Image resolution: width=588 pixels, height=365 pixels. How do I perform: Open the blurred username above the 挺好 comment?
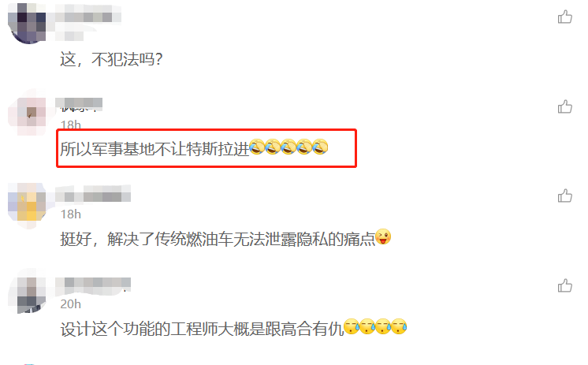click(x=93, y=194)
